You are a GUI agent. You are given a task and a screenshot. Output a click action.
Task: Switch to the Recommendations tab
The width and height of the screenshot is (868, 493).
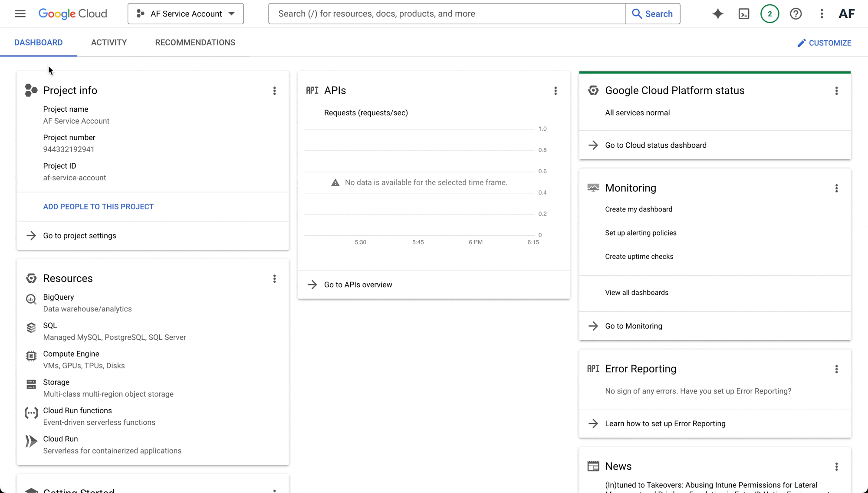point(195,43)
